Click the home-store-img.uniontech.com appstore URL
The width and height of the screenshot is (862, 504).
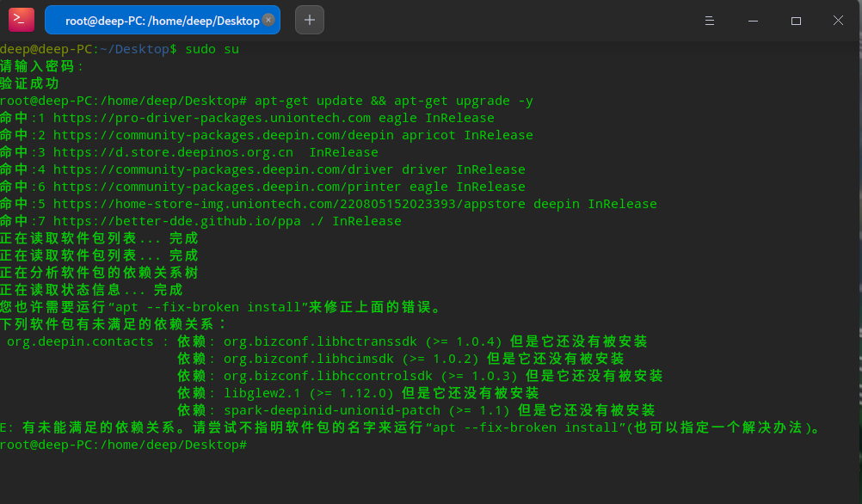(x=289, y=204)
